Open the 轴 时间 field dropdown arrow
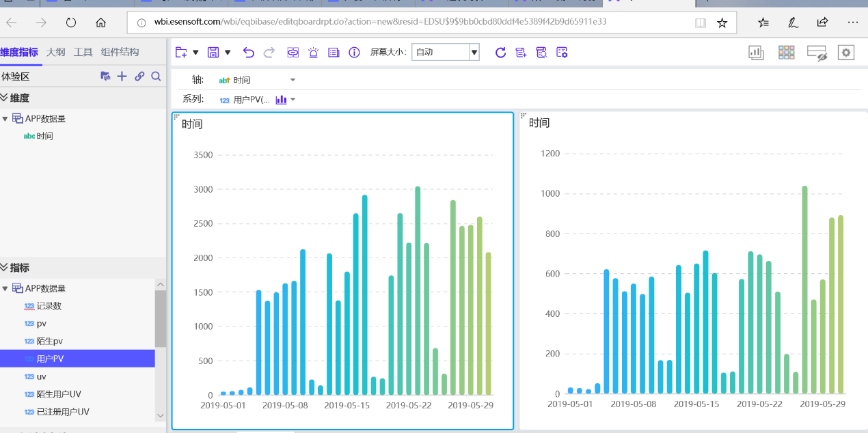Image resolution: width=868 pixels, height=433 pixels. [x=293, y=80]
